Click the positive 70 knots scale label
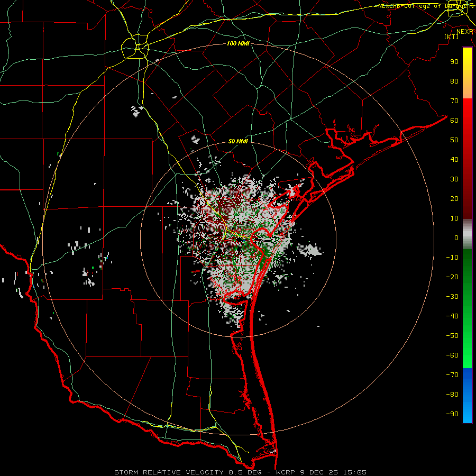The height and width of the screenshot is (476, 476). click(x=454, y=101)
